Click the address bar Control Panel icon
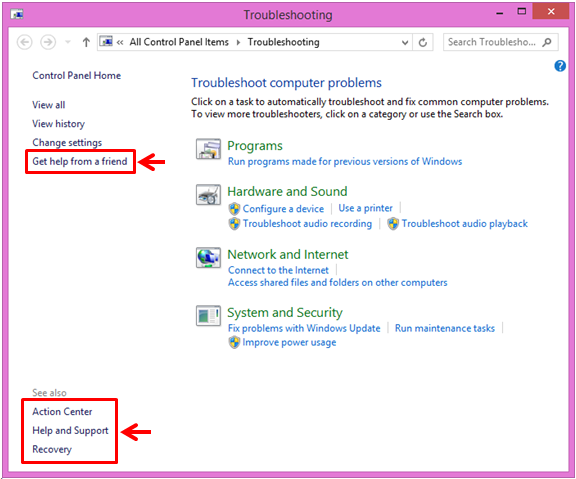This screenshot has width=576, height=479. coord(107,42)
